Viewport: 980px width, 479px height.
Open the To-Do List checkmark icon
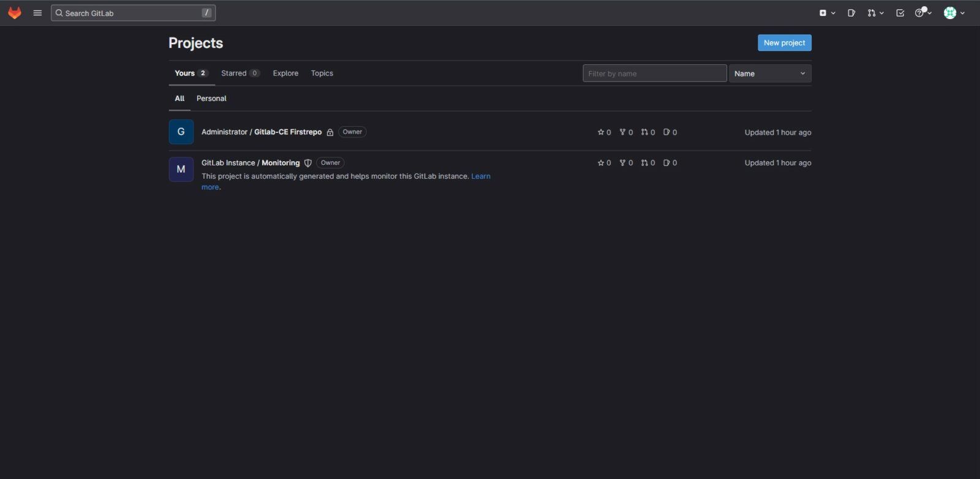coord(900,13)
